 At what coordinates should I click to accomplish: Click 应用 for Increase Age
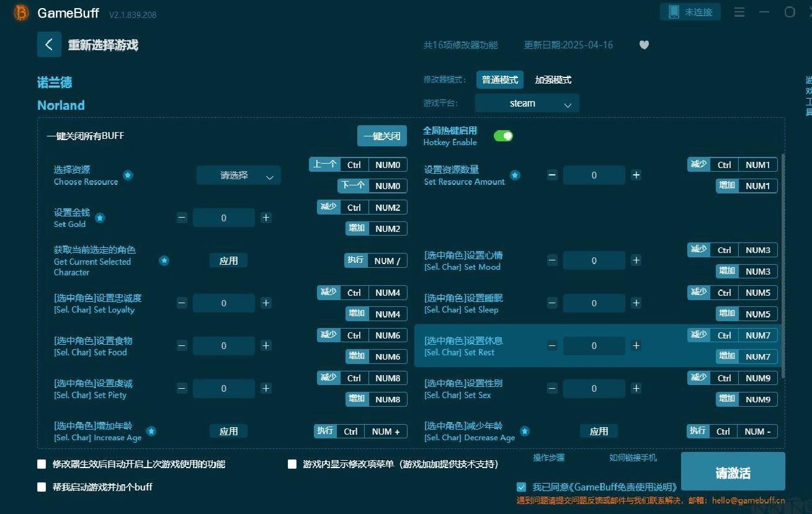coord(228,431)
